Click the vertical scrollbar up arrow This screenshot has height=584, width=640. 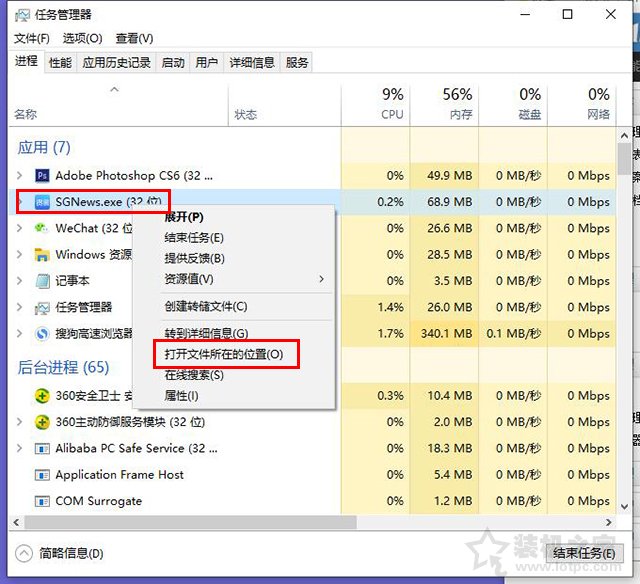tap(624, 135)
